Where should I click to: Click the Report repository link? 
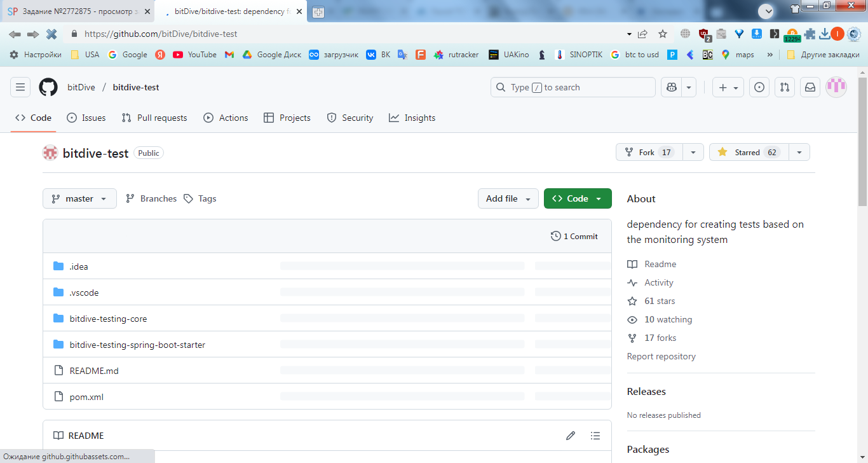pyautogui.click(x=661, y=356)
